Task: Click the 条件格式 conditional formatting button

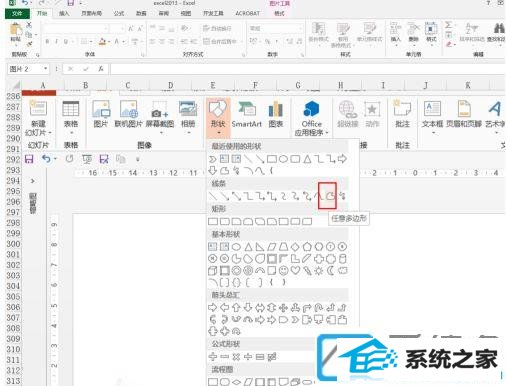Action: pyautogui.click(x=319, y=32)
